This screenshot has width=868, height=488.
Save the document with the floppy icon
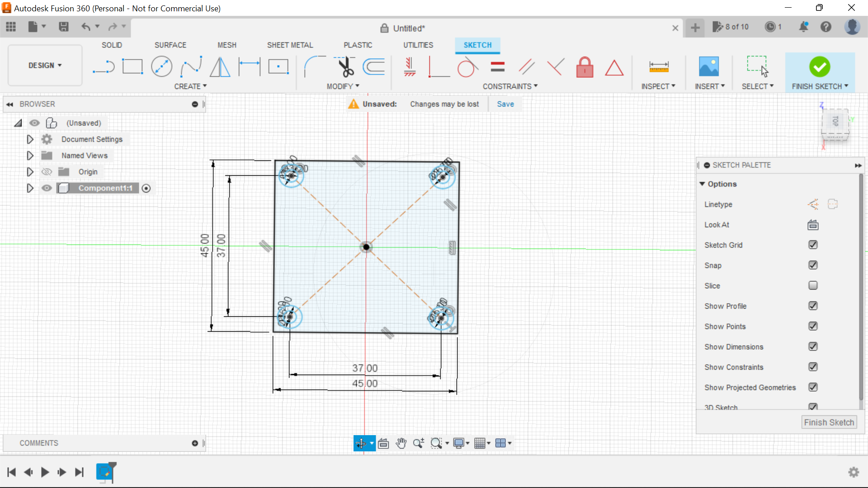(64, 27)
